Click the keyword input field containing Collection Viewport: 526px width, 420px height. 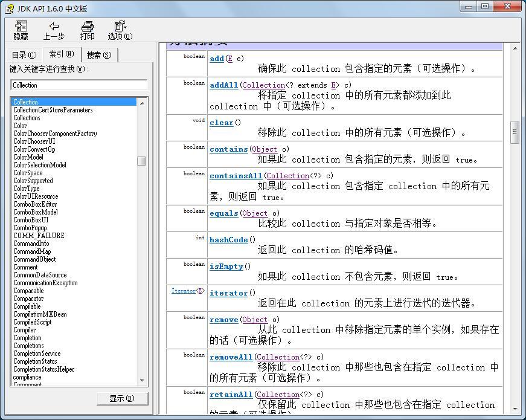(x=79, y=85)
